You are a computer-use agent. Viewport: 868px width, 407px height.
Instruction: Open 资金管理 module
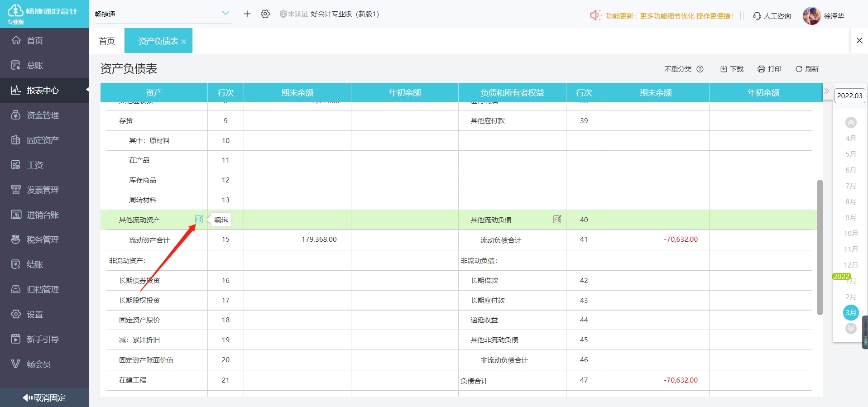point(44,115)
